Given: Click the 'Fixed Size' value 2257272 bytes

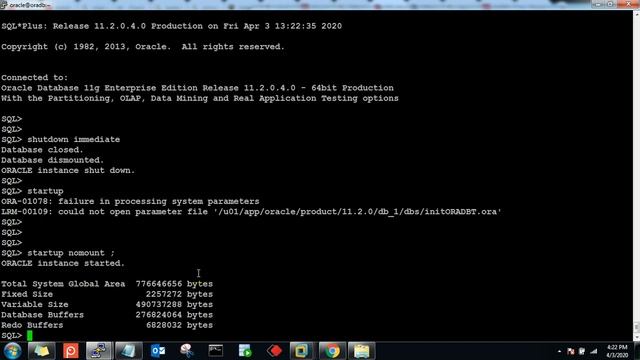Looking at the screenshot, I should point(179,294).
